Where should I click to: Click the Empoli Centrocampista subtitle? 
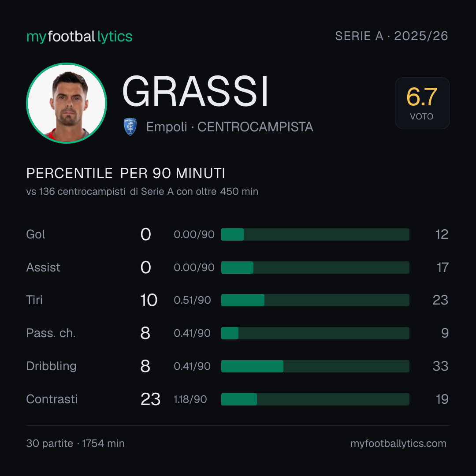click(230, 127)
